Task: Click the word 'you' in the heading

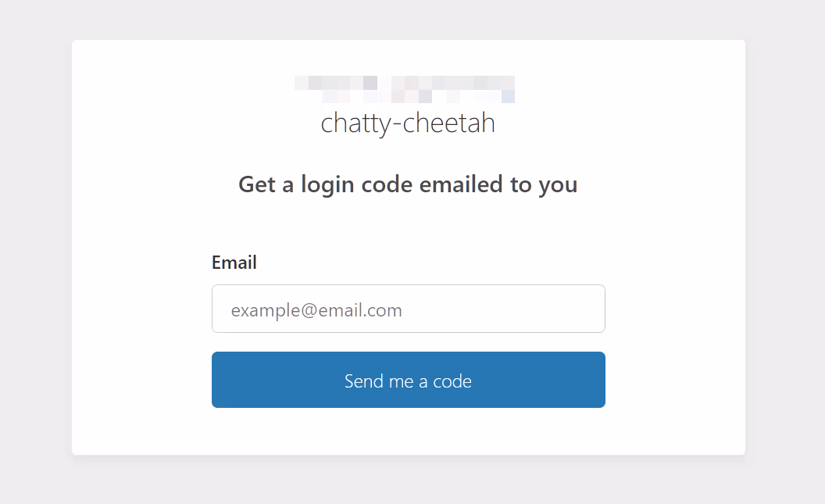Action: click(558, 185)
